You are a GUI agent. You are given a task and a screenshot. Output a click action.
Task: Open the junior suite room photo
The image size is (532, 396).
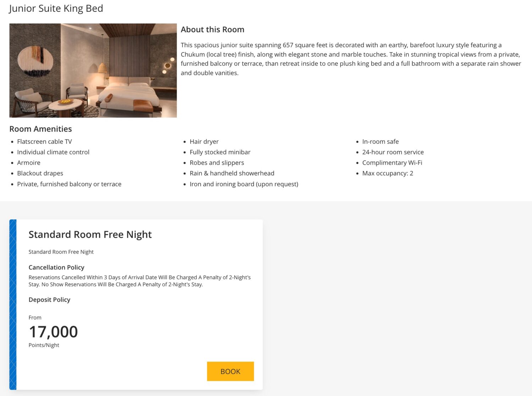click(93, 70)
